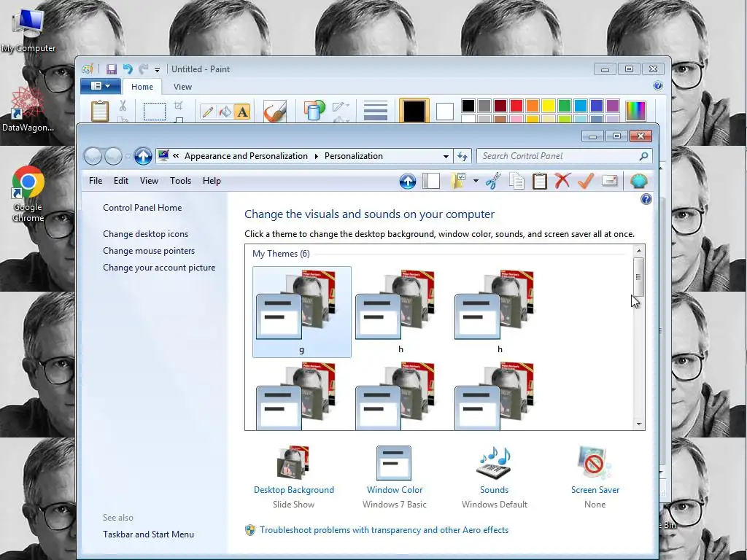Click the Save icon in Paint's title bar
Screen dimensions: 747x560
tap(112, 69)
